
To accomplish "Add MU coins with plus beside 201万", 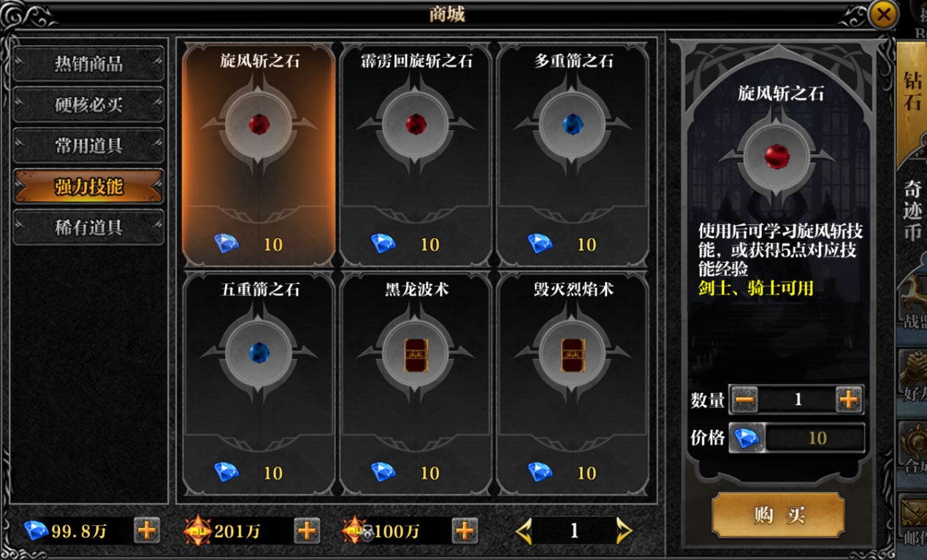I will coord(307,530).
